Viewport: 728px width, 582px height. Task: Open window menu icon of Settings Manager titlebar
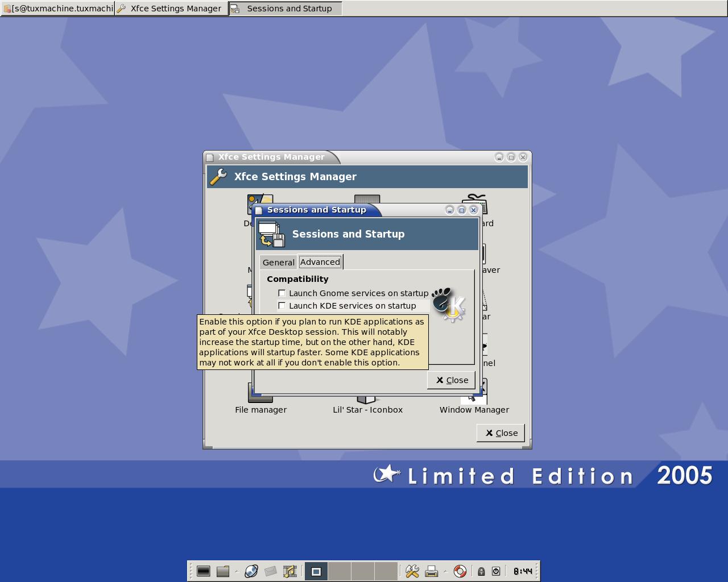[210, 157]
